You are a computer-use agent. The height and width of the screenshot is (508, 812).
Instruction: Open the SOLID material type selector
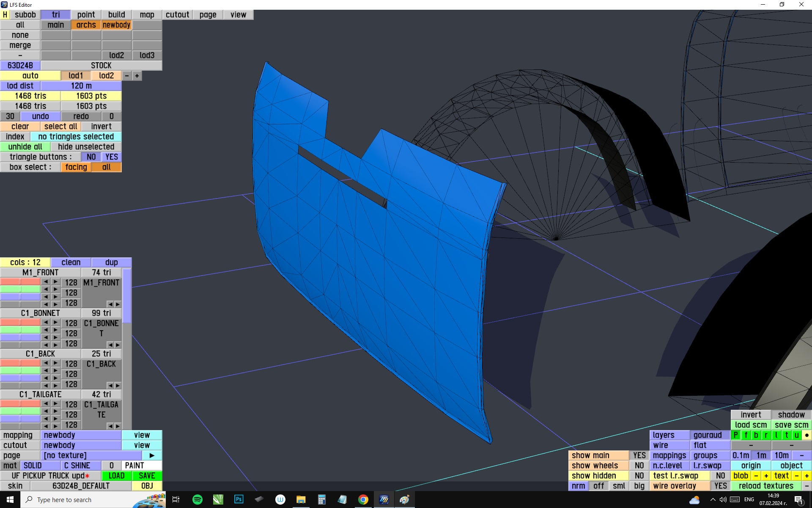click(x=41, y=466)
